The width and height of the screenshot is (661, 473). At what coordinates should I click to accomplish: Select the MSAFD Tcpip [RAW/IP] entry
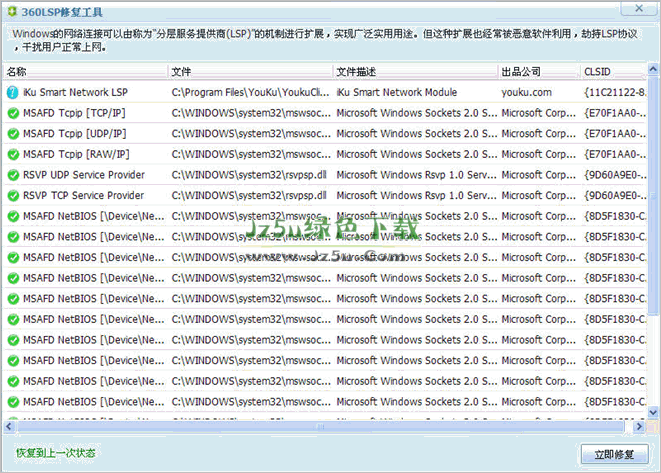click(76, 154)
